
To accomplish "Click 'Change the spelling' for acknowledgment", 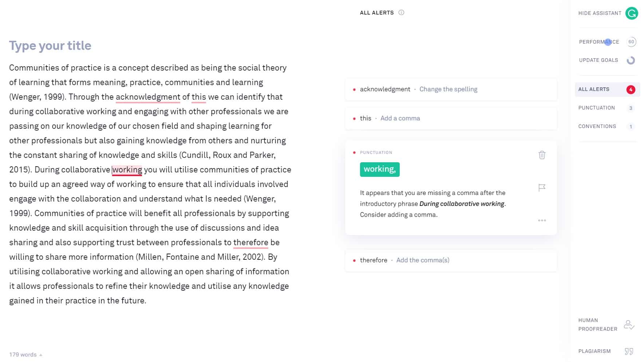I will (x=448, y=89).
